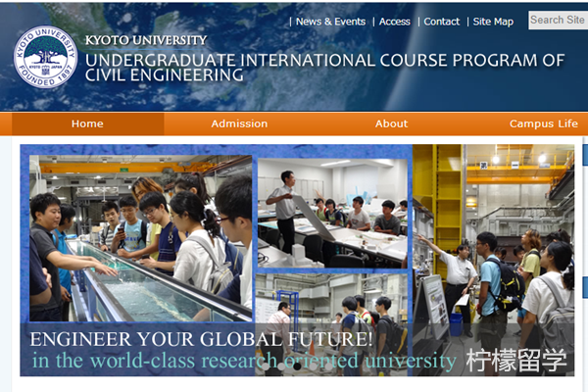588x392 pixels.
Task: Jump to the first carousel slide dot
Action: [x=266, y=367]
